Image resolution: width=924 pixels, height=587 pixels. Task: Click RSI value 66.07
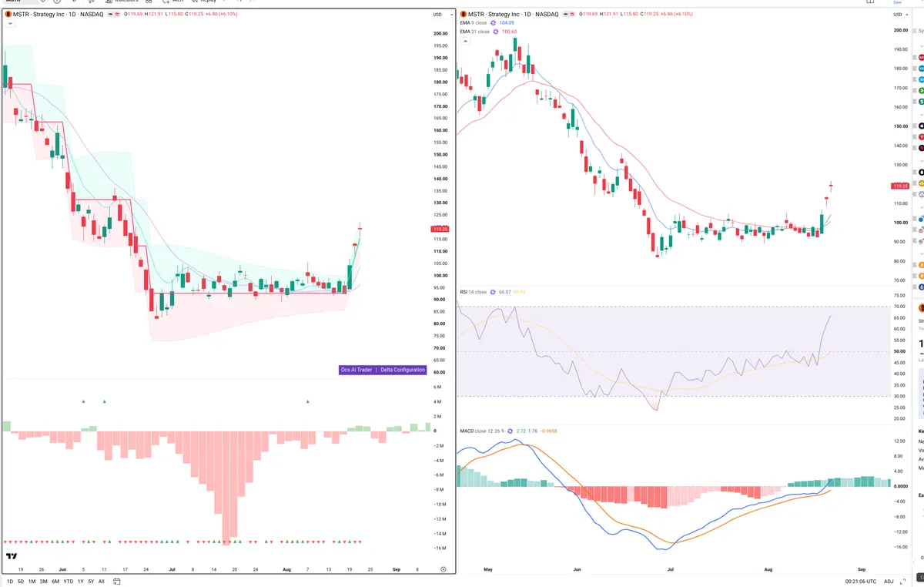(505, 292)
